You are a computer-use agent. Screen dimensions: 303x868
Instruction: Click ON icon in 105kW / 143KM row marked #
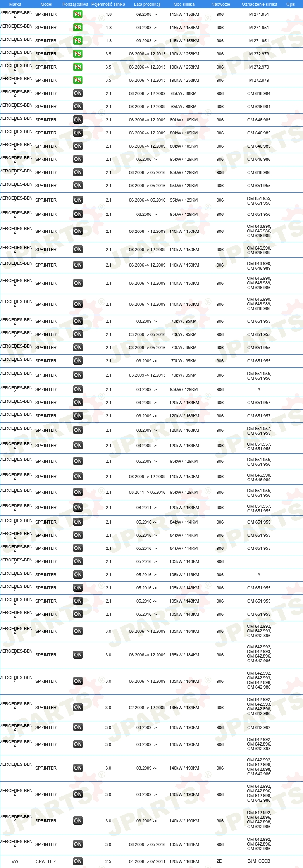click(78, 575)
